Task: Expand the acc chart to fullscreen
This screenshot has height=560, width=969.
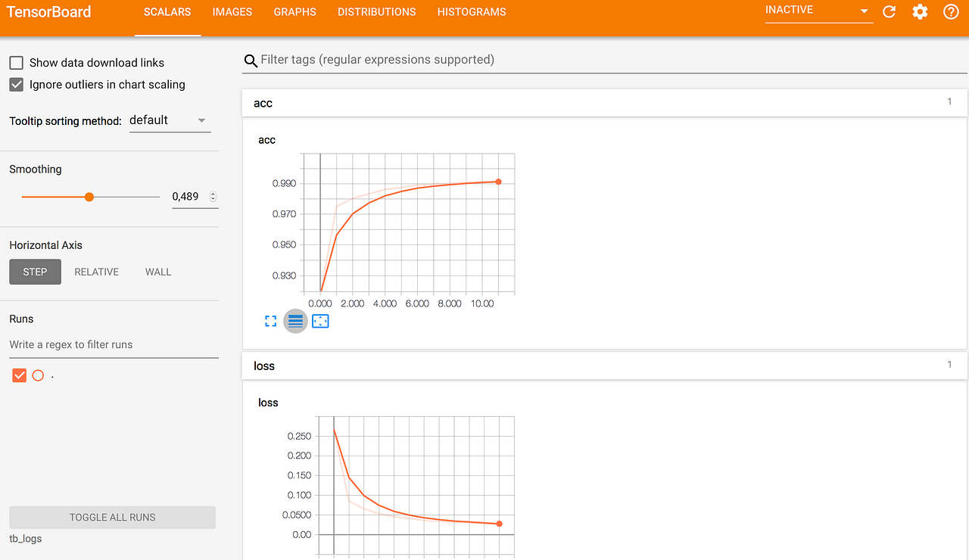Action: 270,321
